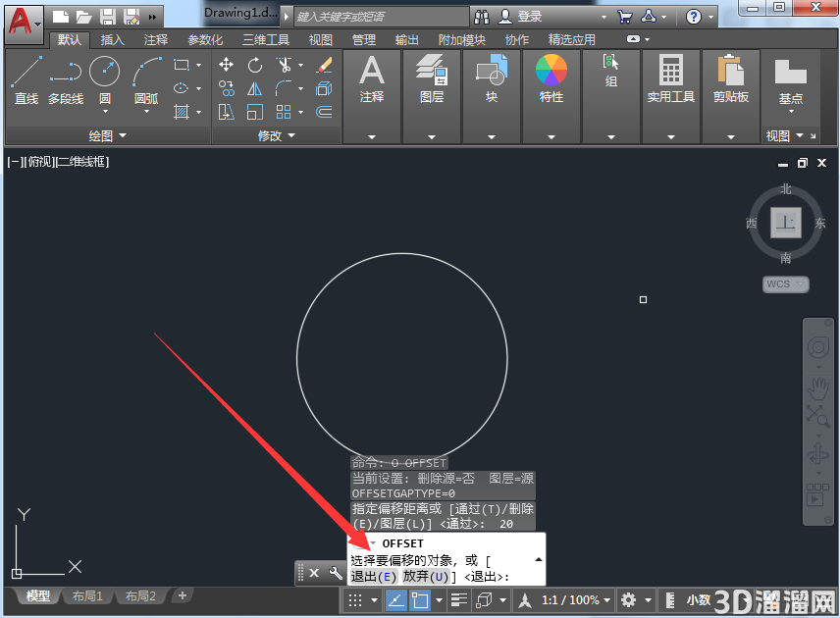Click the New drawing icon in quick access
This screenshot has height=618, width=840.
coord(61,17)
